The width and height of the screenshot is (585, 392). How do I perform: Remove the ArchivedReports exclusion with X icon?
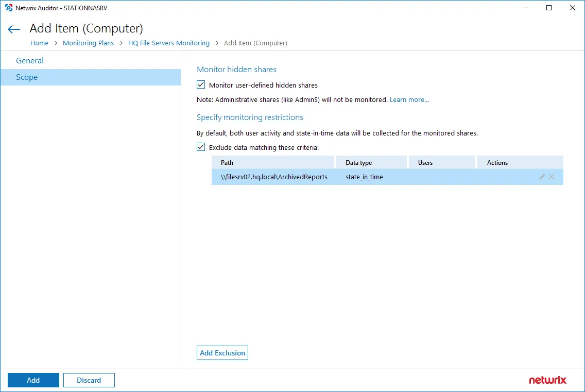coord(552,177)
